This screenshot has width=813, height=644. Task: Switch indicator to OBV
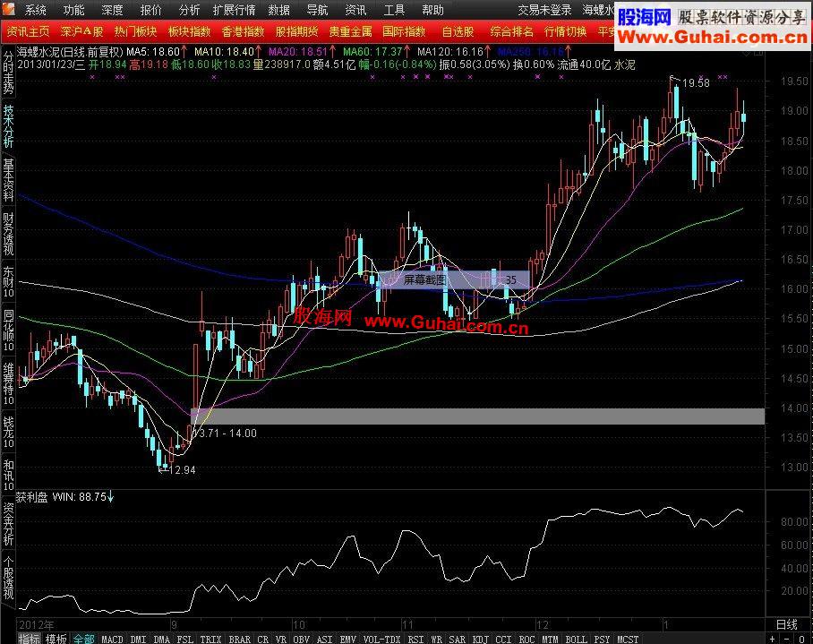pyautogui.click(x=302, y=640)
